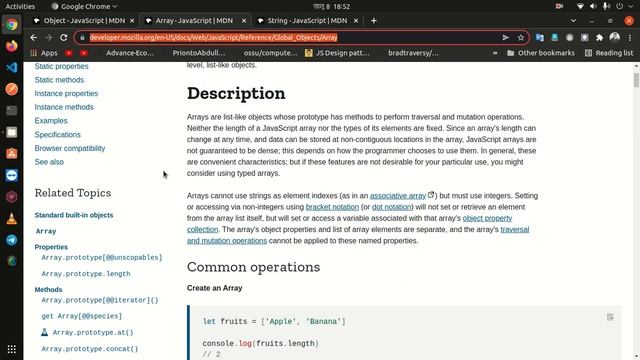Switch to the Array - JavaScript MDN tab
Screen dimensions: 640x360
tap(196, 20)
